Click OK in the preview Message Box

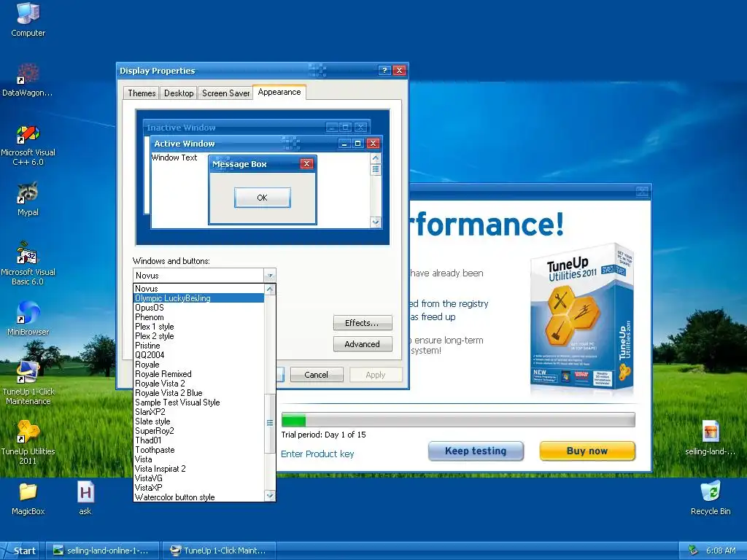pyautogui.click(x=262, y=198)
